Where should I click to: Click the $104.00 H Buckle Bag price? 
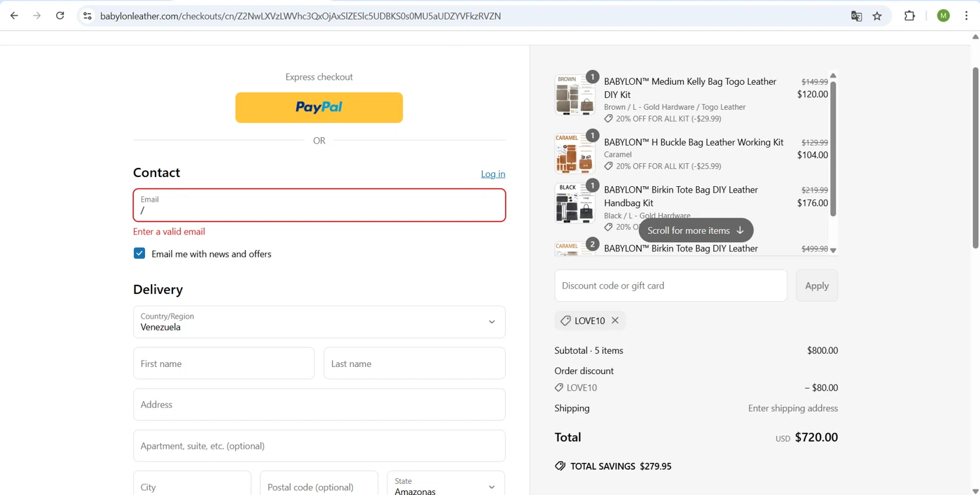[x=812, y=155]
